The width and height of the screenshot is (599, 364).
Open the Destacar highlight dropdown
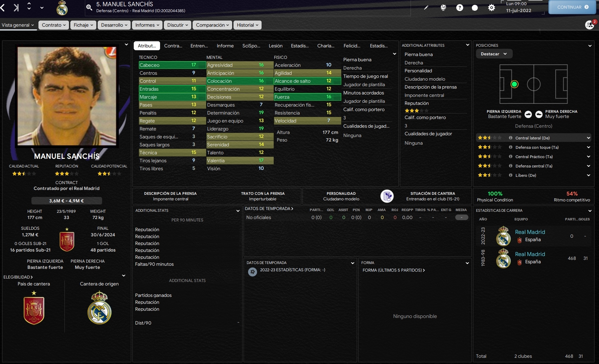(x=494, y=54)
